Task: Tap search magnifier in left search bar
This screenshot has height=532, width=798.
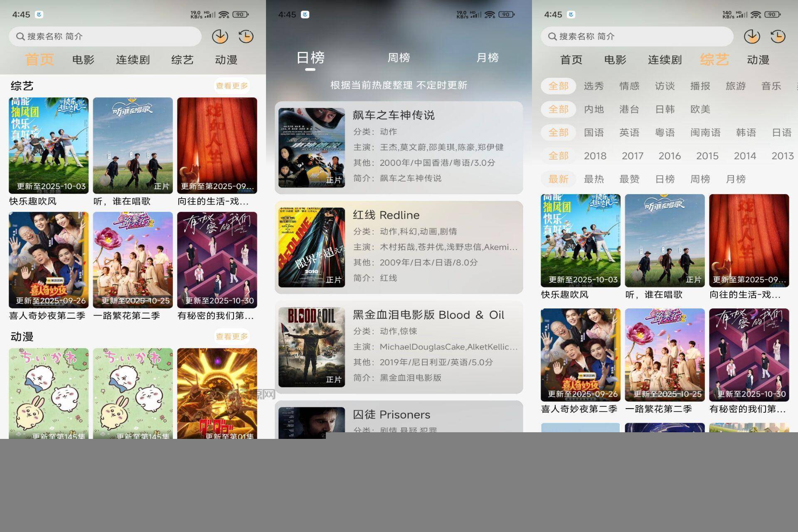Action: (x=20, y=37)
